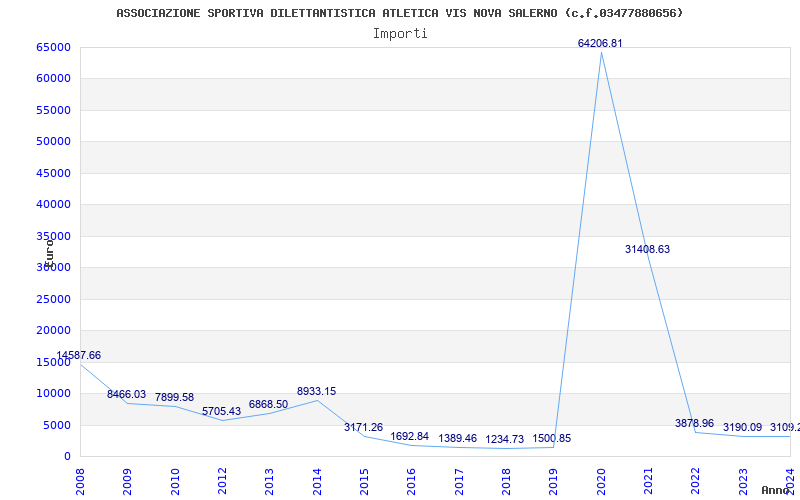
Task: Select the 1500.85 label for 2019
Action: click(552, 438)
